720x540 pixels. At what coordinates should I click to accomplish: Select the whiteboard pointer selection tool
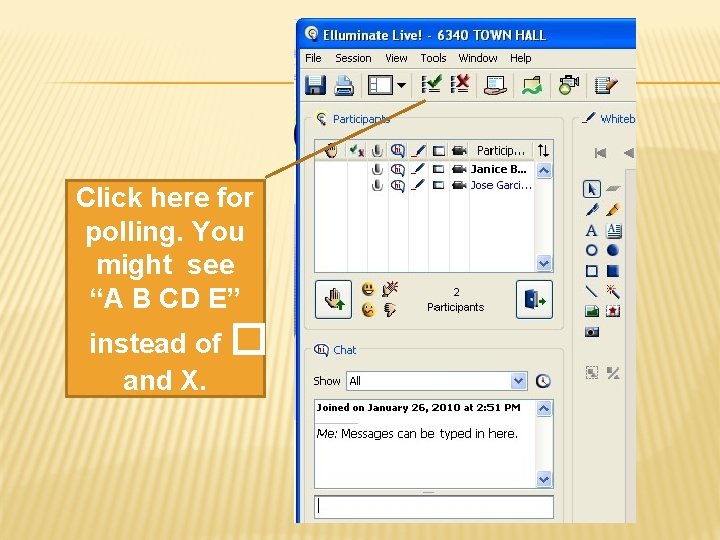591,189
